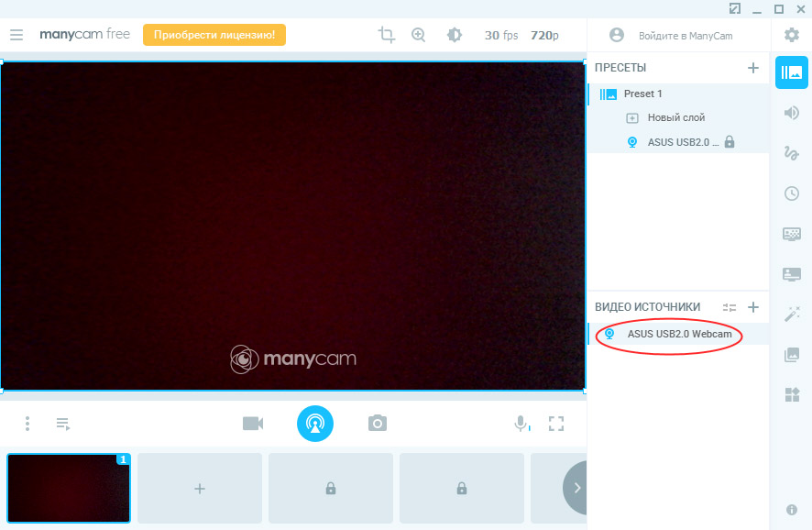Screen dimensions: 812x530
Task: Select preset thumbnail number 1
Action: (69, 488)
